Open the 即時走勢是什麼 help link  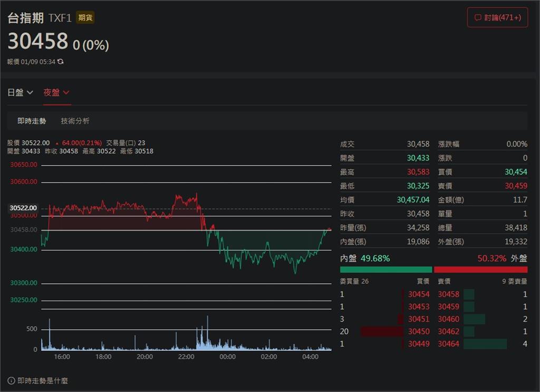click(42, 380)
